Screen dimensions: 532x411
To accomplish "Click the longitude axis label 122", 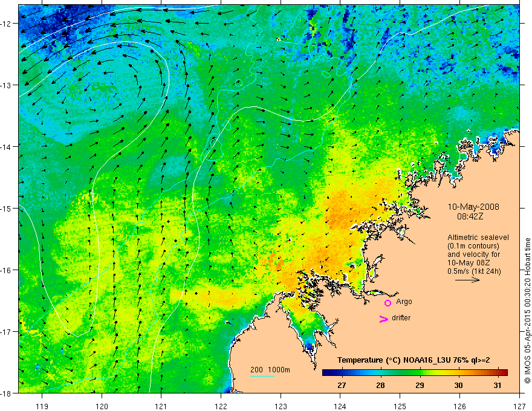I will coord(221,406).
